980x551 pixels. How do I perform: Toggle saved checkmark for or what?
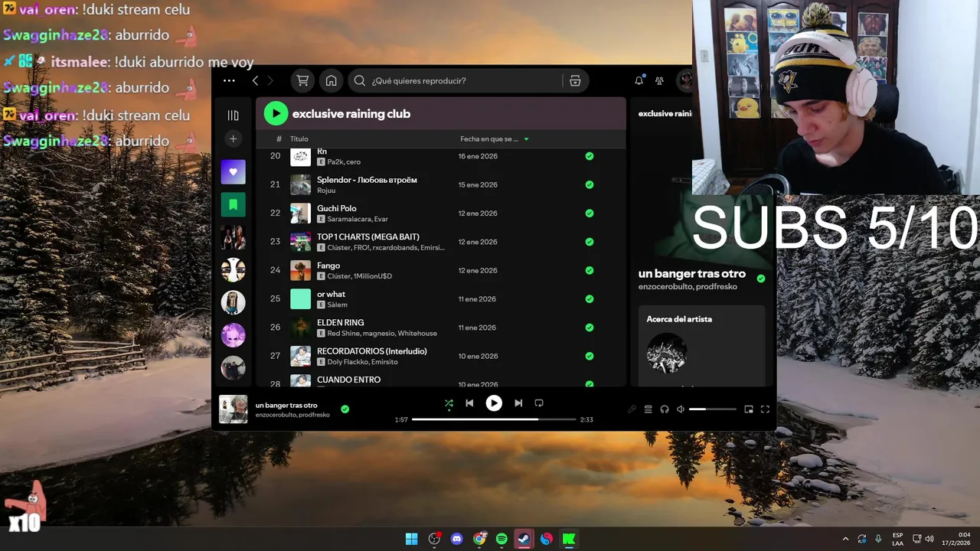tap(590, 299)
